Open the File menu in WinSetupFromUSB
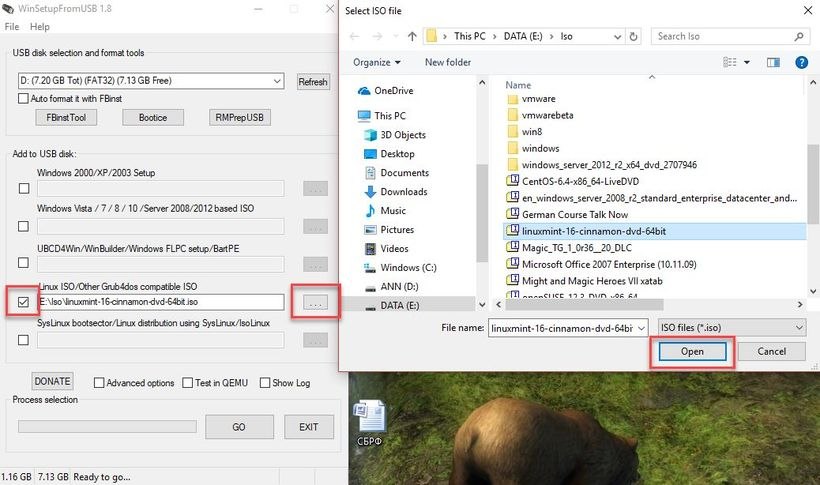Viewport: 820px width, 485px height. (x=11, y=27)
